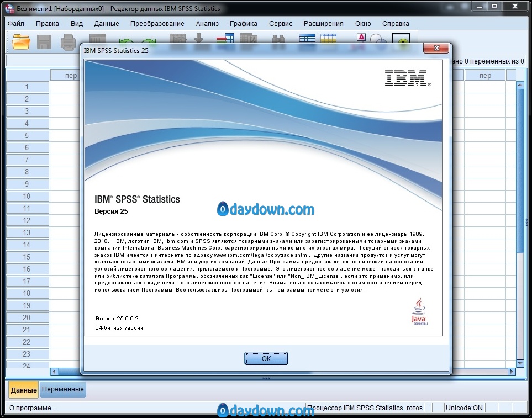
Task: Click the vertical scrollbar down arrow
Action: [x=520, y=363]
